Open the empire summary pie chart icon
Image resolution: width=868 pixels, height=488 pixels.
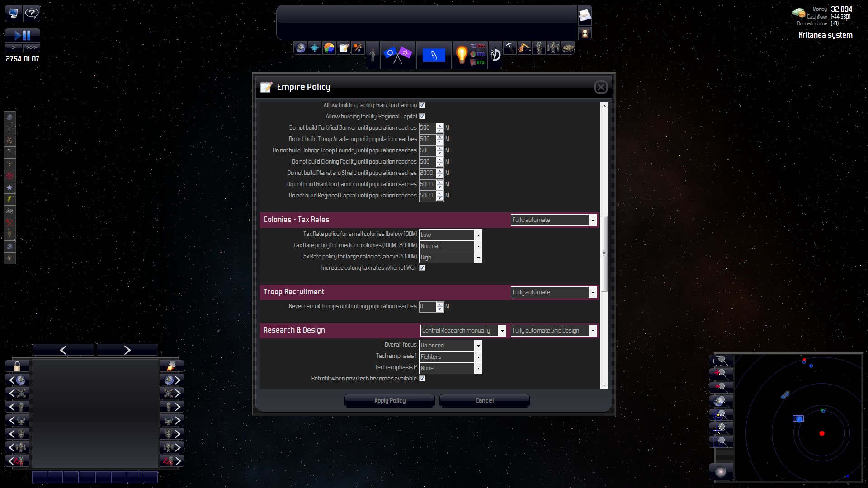329,48
